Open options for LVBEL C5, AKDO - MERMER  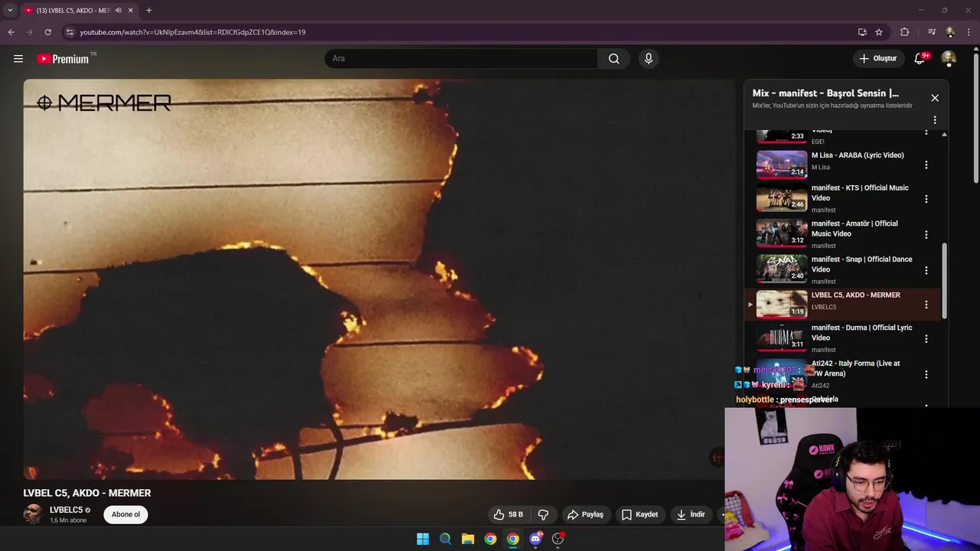point(926,305)
